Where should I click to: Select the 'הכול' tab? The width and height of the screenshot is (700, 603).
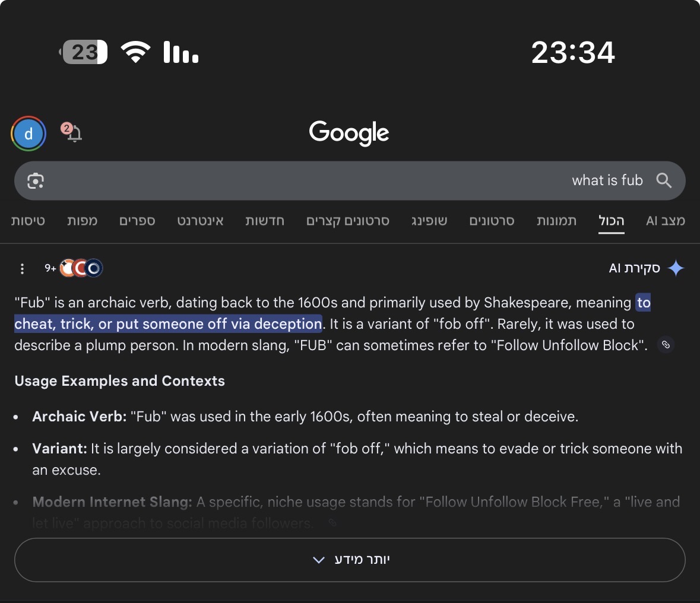[611, 221]
